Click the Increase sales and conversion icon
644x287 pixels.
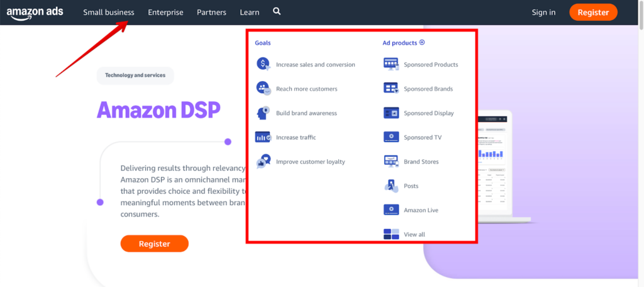point(264,64)
